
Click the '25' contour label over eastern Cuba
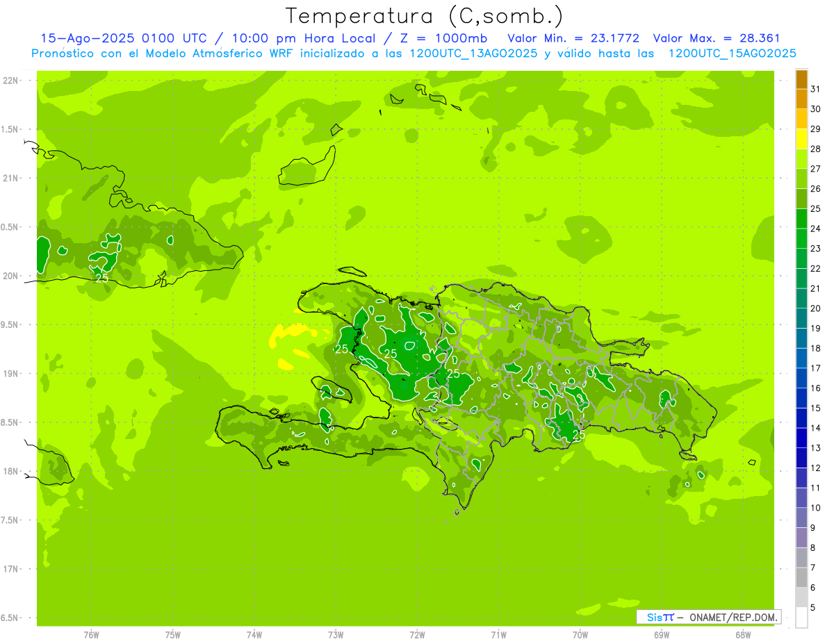click(x=101, y=278)
